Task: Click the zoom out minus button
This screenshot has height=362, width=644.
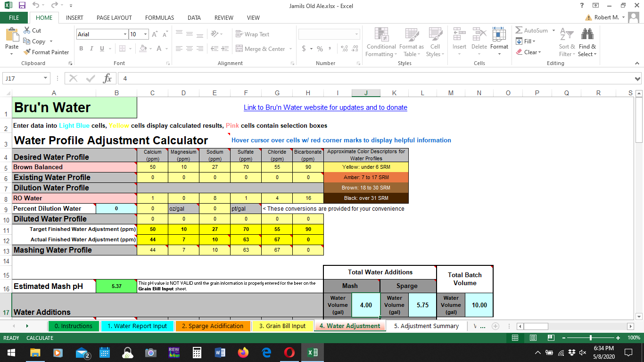Action: pyautogui.click(x=563, y=338)
